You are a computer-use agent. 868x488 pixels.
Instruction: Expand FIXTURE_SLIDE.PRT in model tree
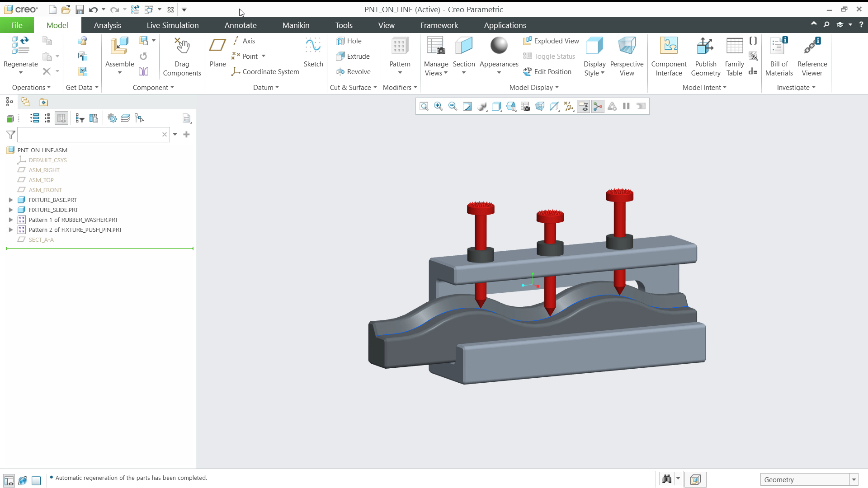pyautogui.click(x=11, y=210)
